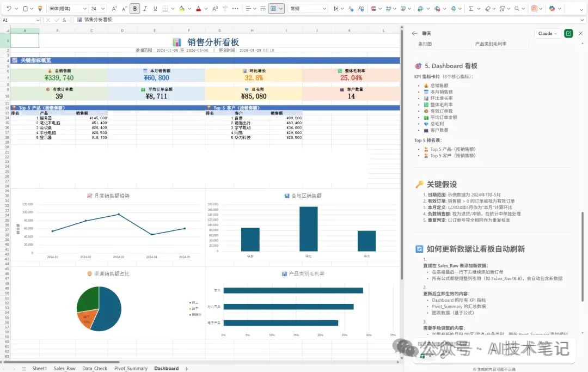Open the fill color dropdown arrow
Screen dimensions: 588x372
coord(189,8)
